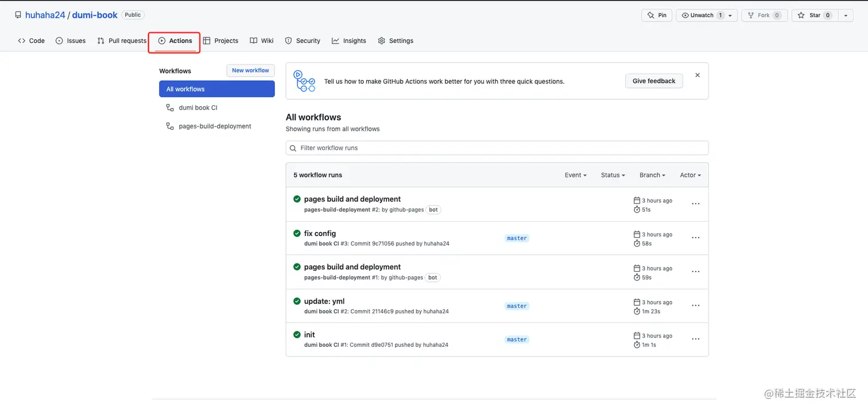Switch to the Pull requests tab
This screenshot has width=868, height=411.
click(x=122, y=41)
